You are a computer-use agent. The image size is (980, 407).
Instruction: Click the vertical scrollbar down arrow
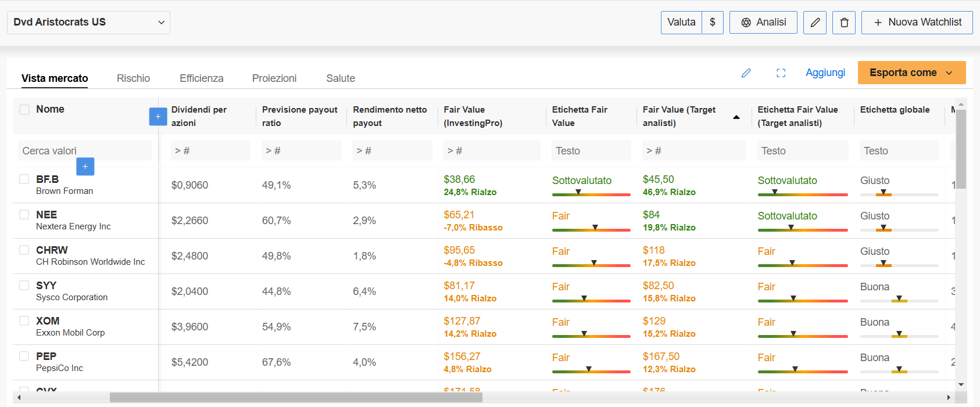pos(961,384)
